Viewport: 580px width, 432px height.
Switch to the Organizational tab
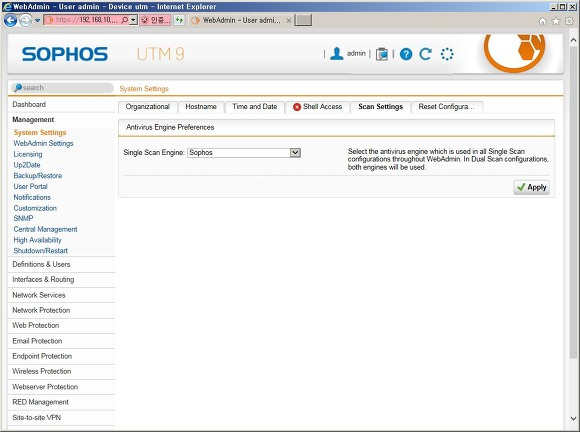pyautogui.click(x=148, y=107)
